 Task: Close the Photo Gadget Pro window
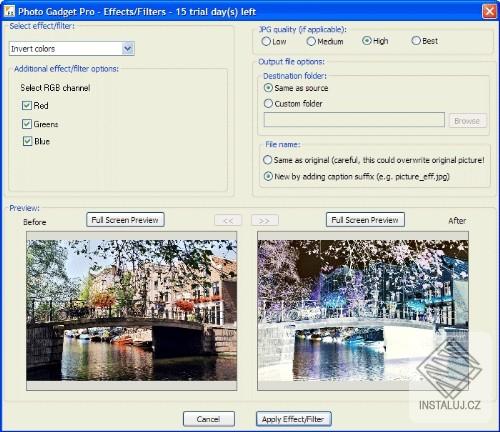[489, 11]
